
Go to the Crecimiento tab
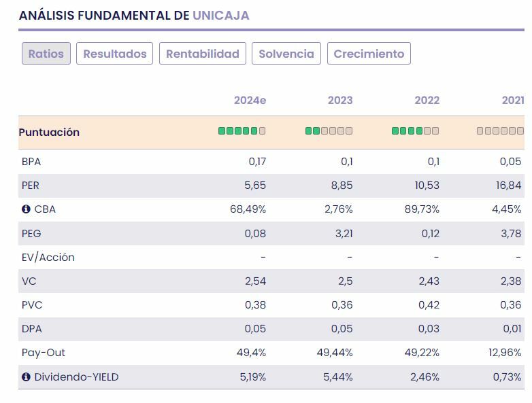tap(369, 54)
